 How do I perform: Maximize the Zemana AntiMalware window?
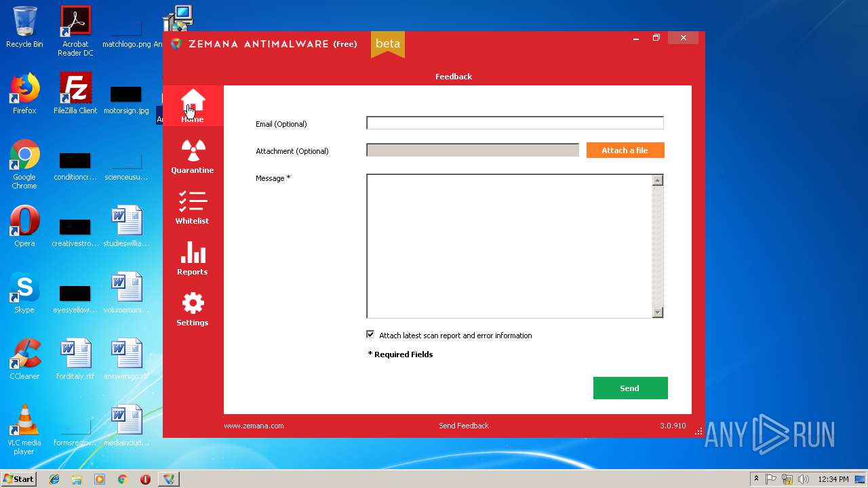click(x=656, y=38)
